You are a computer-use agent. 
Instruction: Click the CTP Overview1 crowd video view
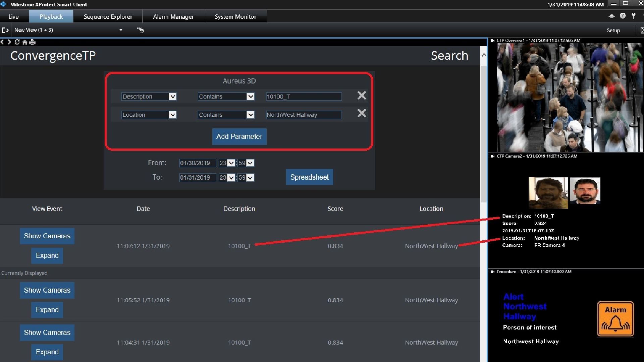tap(569, 98)
